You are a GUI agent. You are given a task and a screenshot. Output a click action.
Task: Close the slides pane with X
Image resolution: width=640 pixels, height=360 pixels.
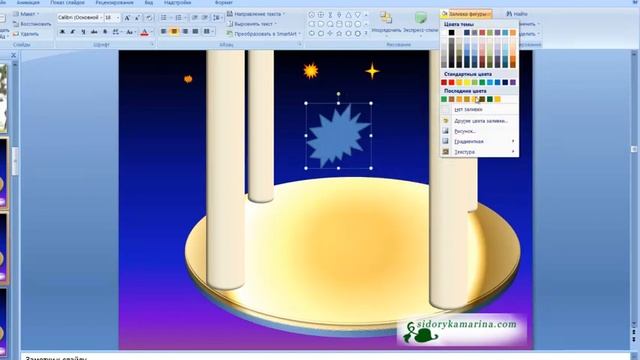pyautogui.click(x=13, y=55)
